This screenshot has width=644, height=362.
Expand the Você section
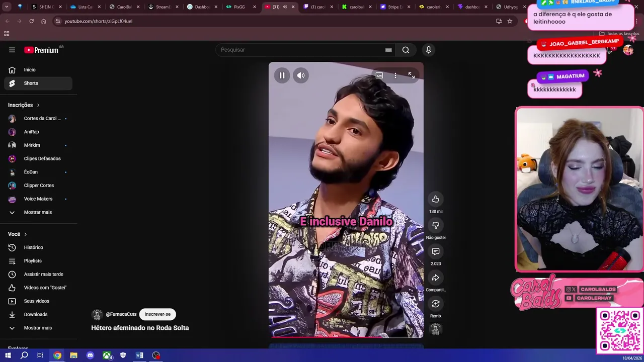pyautogui.click(x=18, y=234)
